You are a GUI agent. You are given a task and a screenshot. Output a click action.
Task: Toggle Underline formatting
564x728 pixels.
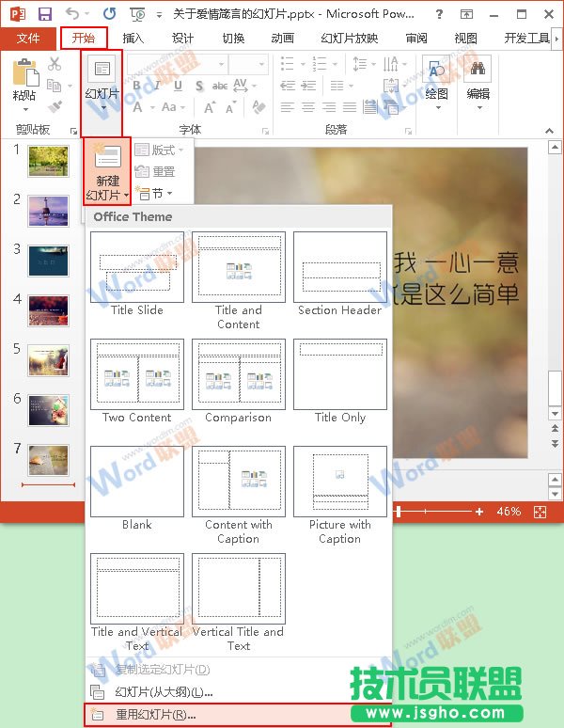pyautogui.click(x=178, y=86)
